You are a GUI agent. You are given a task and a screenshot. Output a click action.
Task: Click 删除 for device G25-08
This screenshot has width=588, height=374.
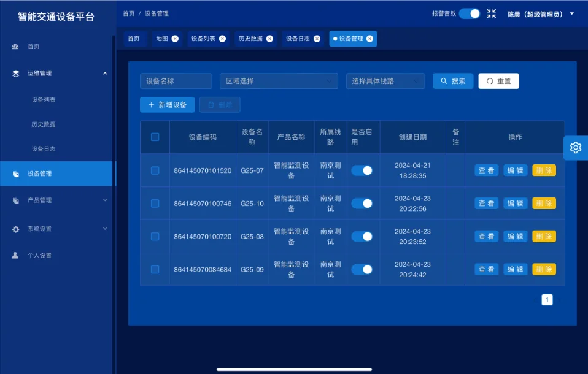tap(544, 237)
